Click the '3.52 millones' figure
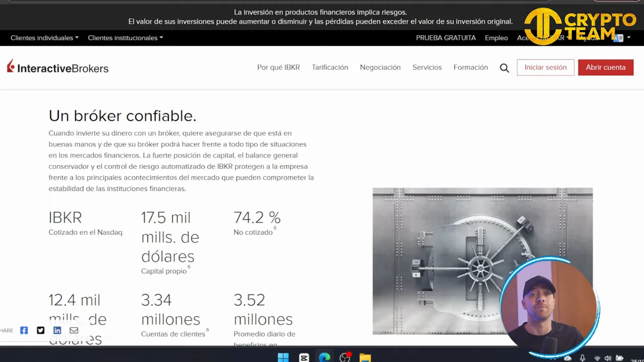Viewport: 644px width, 362px height. tap(263, 309)
